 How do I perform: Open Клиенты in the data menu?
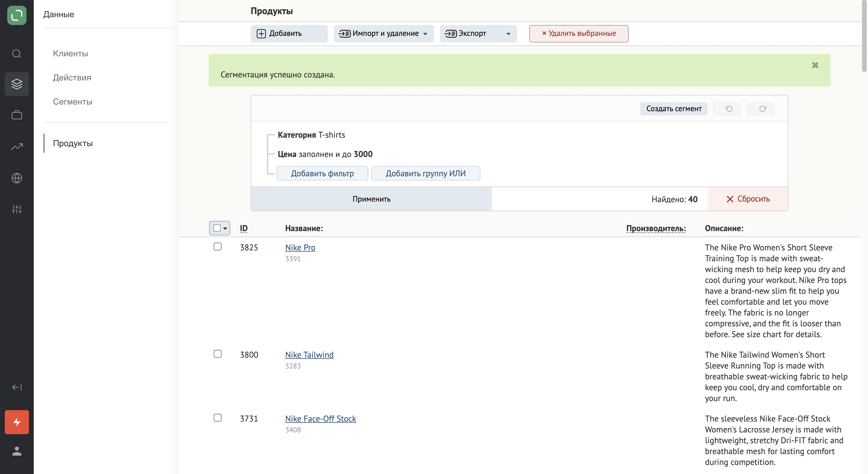[71, 53]
